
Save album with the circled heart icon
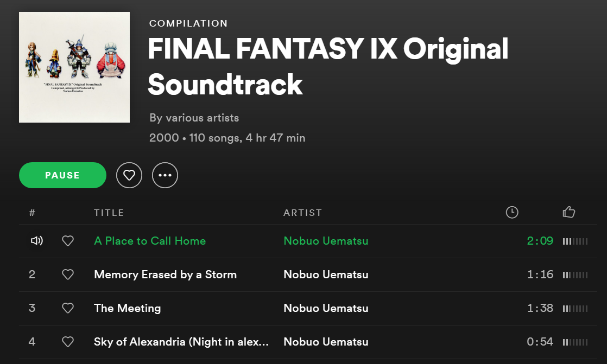click(x=129, y=175)
